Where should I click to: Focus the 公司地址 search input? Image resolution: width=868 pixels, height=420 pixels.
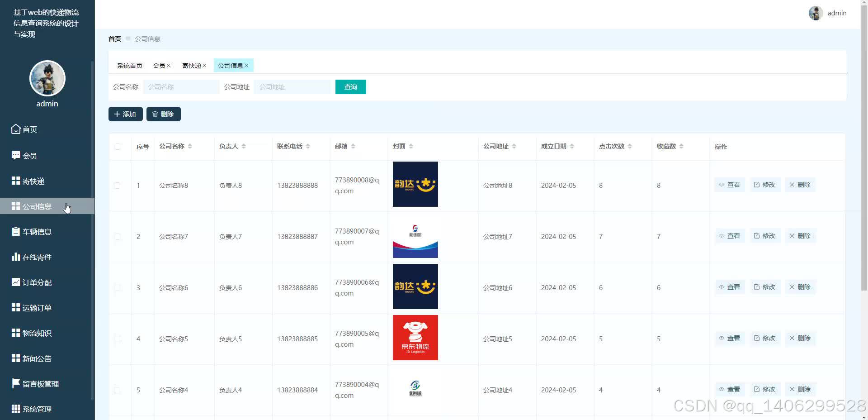pos(292,87)
